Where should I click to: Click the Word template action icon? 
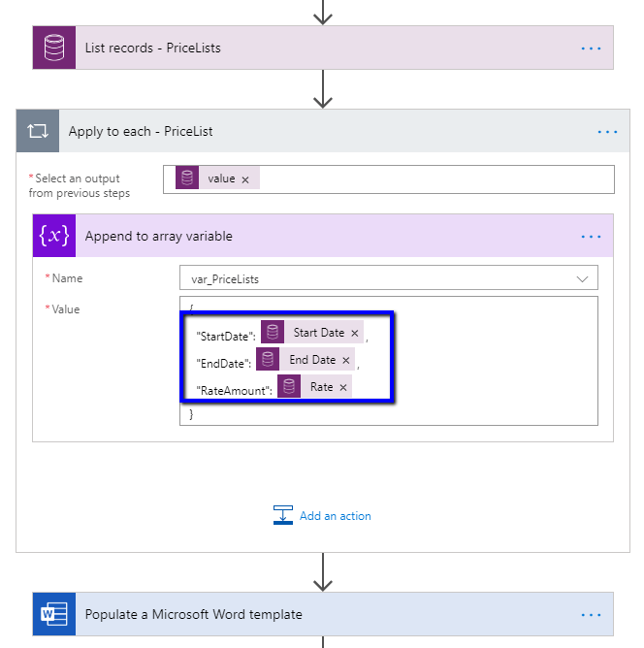point(54,614)
